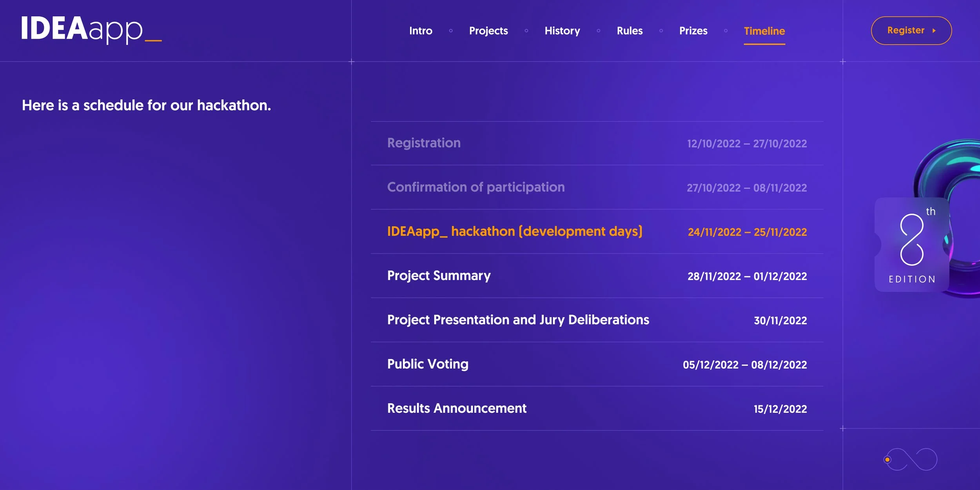Select Project Presentation and Jury Deliberations
Viewport: 980px width, 490px height.
click(597, 320)
